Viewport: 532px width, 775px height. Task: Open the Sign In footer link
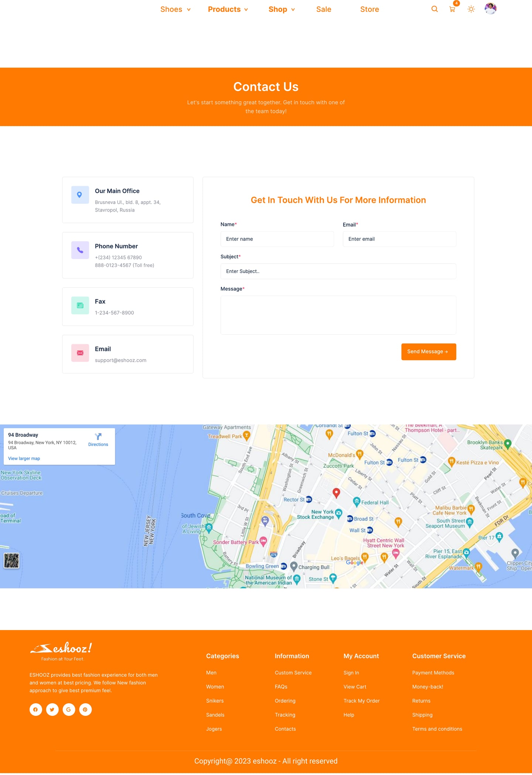click(351, 673)
